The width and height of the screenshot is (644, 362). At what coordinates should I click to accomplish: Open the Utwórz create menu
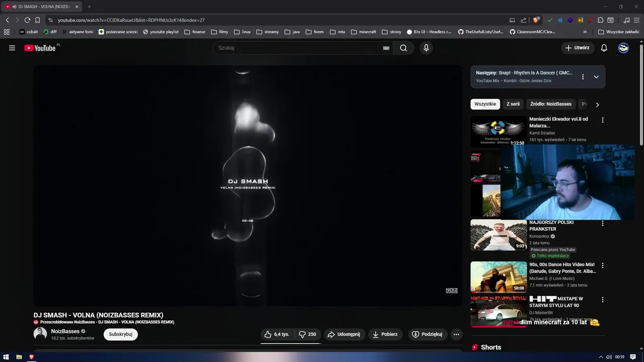[x=578, y=48]
